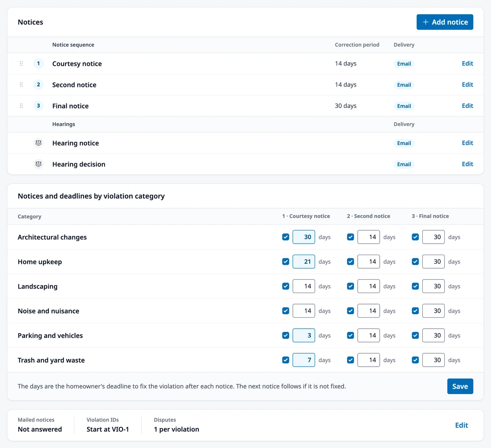Click the number 3 badge for Final notice
Viewport: 491px width, 448px height.
point(38,106)
